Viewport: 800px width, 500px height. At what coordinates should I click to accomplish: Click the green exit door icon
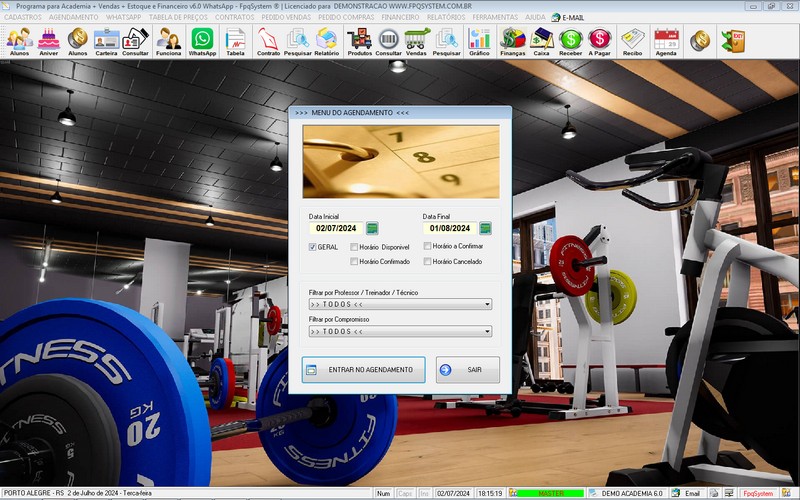733,41
